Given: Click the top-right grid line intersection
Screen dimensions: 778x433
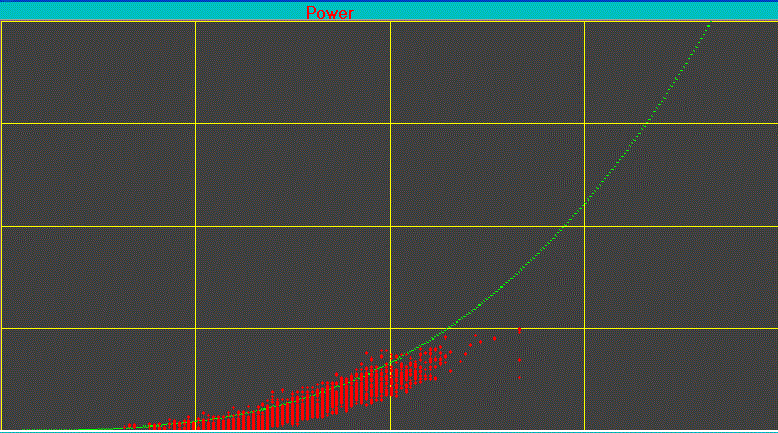Looking at the screenshot, I should pos(584,123).
